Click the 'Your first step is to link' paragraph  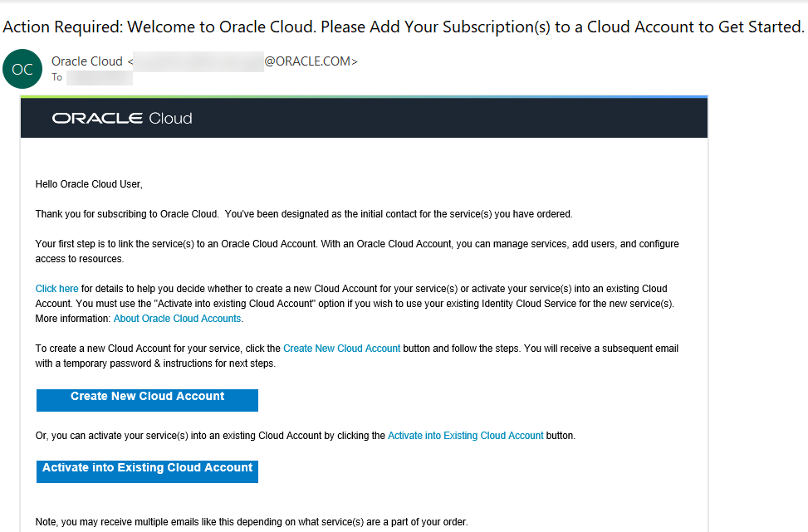click(357, 251)
